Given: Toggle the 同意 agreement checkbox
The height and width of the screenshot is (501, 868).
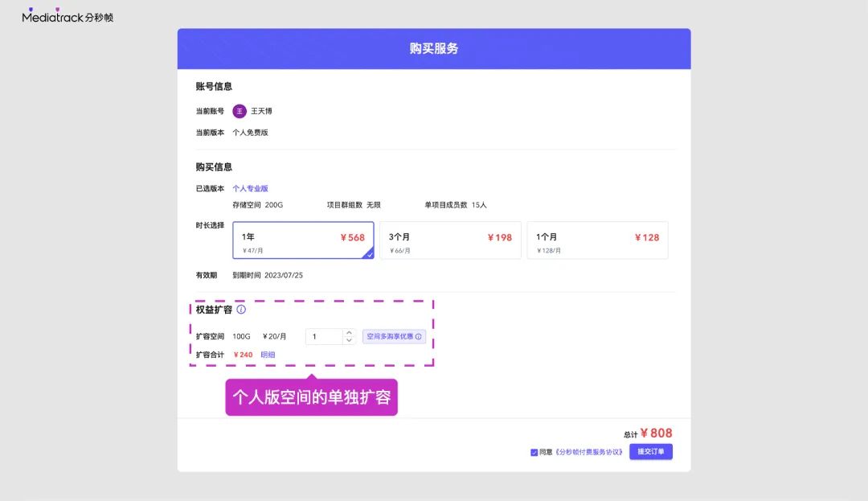Looking at the screenshot, I should point(534,452).
